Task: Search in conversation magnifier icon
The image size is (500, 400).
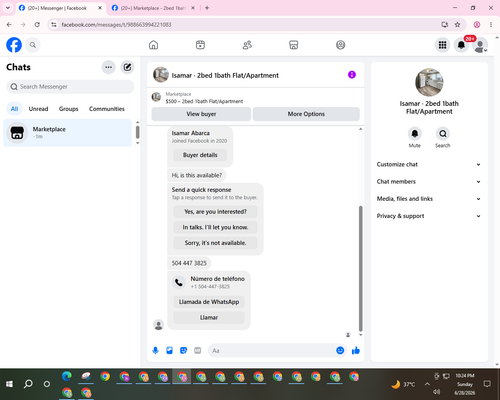Action: click(443, 134)
